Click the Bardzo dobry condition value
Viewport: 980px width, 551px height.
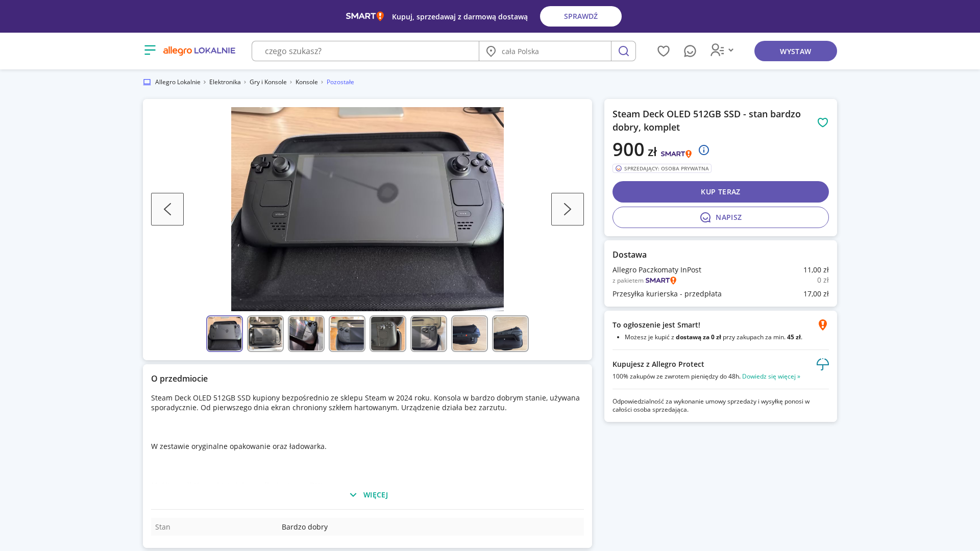click(x=305, y=527)
